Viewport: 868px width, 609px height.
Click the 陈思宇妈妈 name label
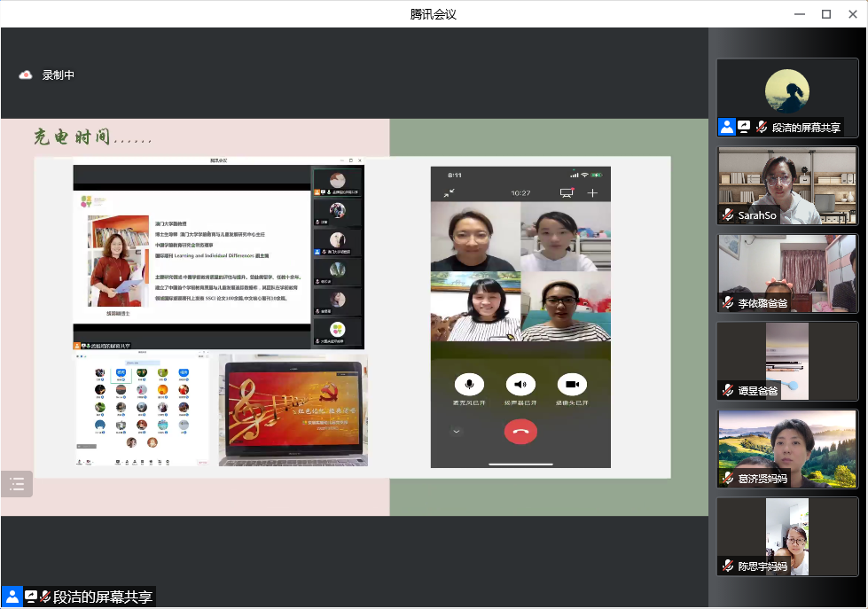pos(762,566)
